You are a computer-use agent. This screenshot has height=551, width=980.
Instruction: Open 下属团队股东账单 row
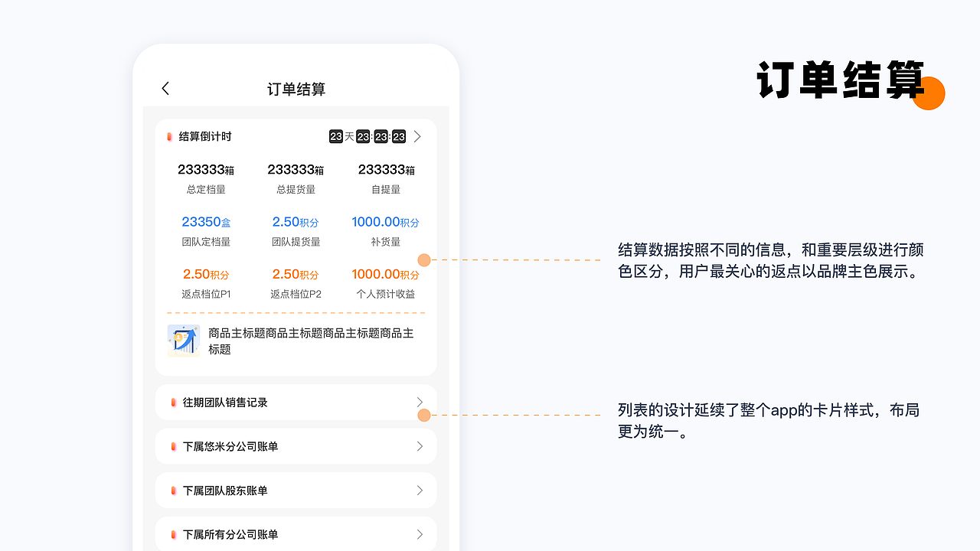pyautogui.click(x=296, y=491)
